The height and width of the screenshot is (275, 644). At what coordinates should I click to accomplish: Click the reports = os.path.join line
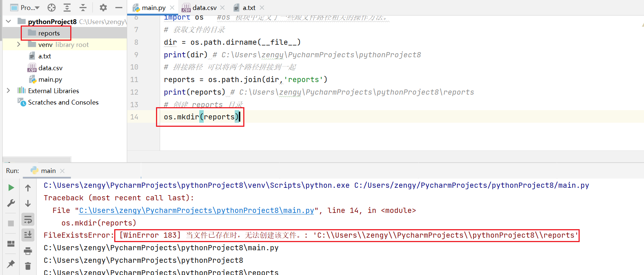pos(245,79)
